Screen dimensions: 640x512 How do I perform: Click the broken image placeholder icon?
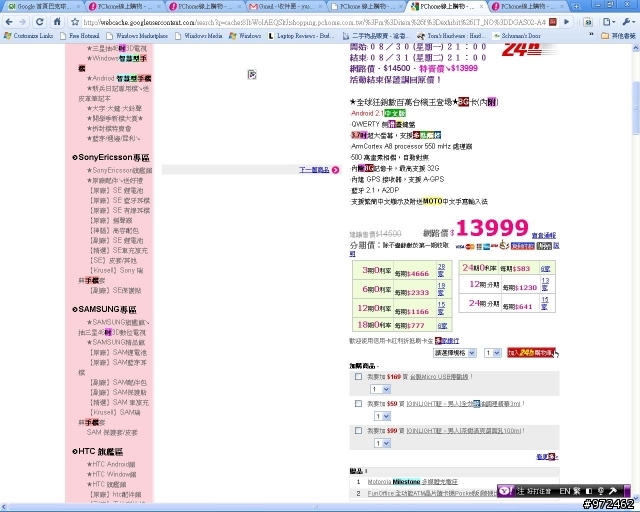click(252, 74)
